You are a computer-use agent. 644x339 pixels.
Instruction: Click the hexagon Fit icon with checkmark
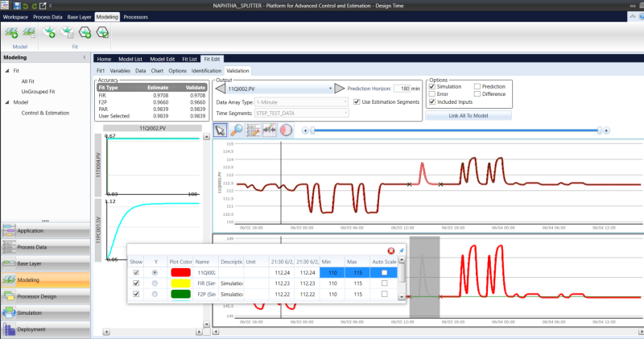(102, 32)
